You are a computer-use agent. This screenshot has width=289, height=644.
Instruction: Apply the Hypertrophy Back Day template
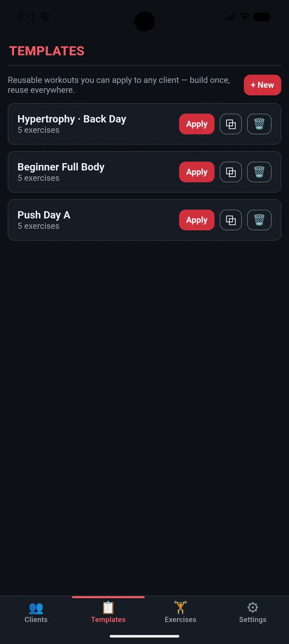click(197, 124)
